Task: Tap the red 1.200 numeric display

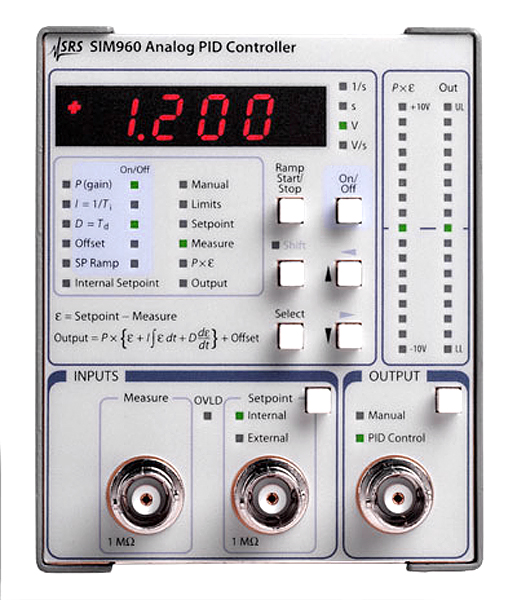Action: tap(201, 117)
